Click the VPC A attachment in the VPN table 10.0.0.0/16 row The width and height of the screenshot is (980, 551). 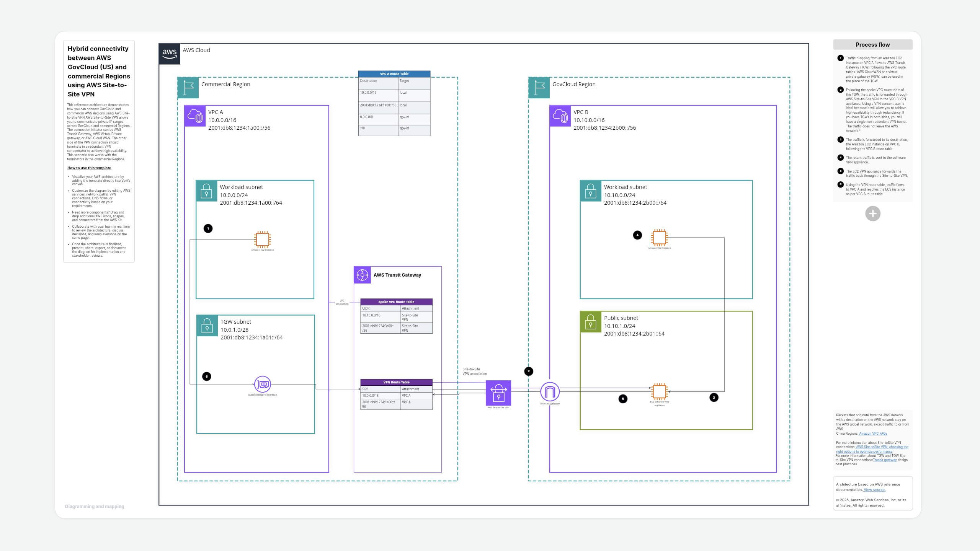[x=416, y=396]
